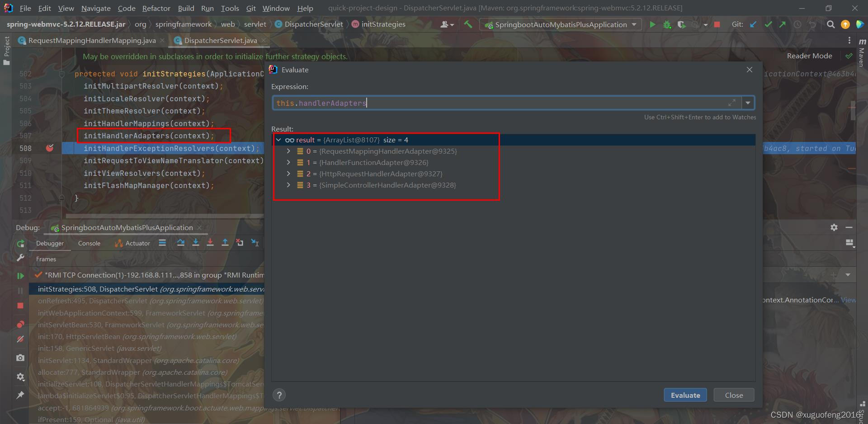The height and width of the screenshot is (424, 868).
Task: Click Show Execution Point icon in debugger toolbar
Action: (162, 243)
